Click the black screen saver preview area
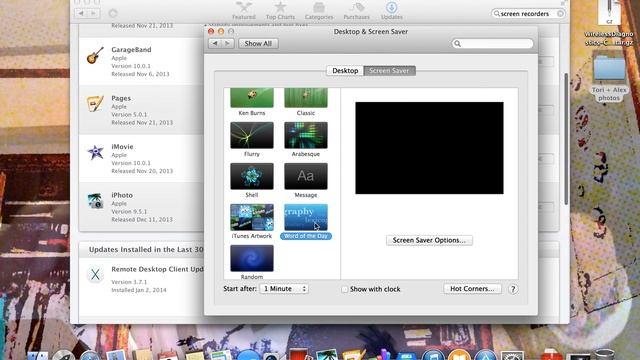This screenshot has width=640, height=360. pyautogui.click(x=429, y=148)
